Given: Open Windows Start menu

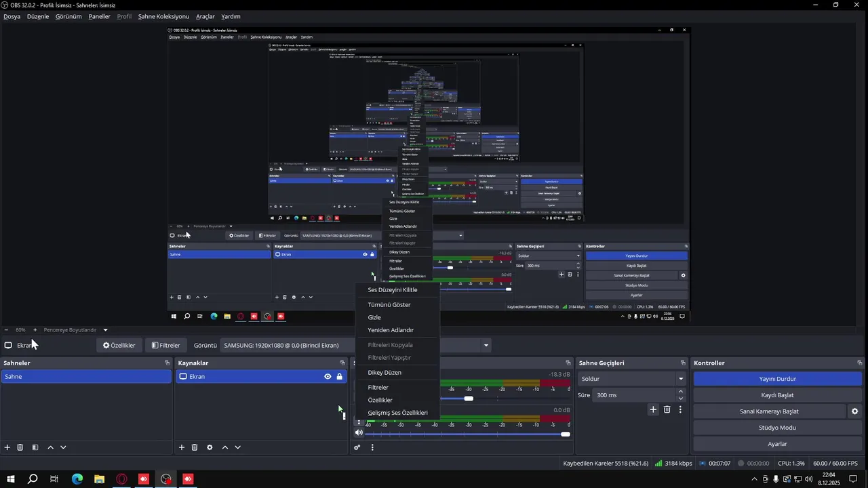Looking at the screenshot, I should tap(11, 479).
